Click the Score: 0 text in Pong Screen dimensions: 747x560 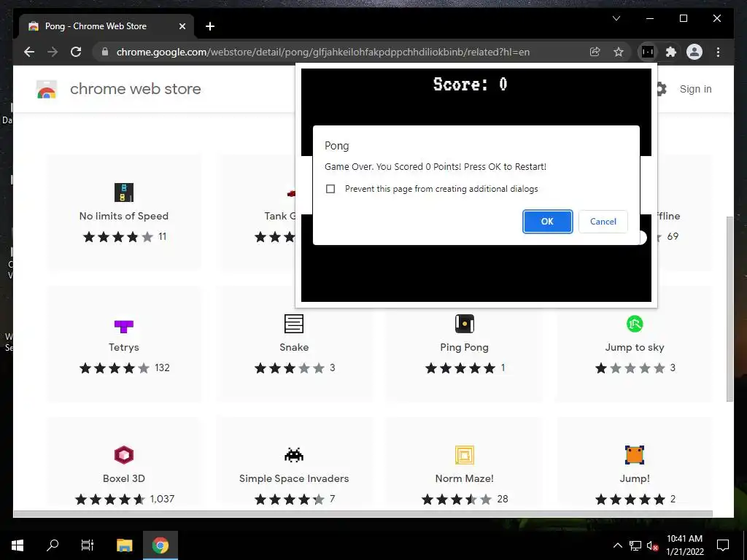(x=471, y=85)
